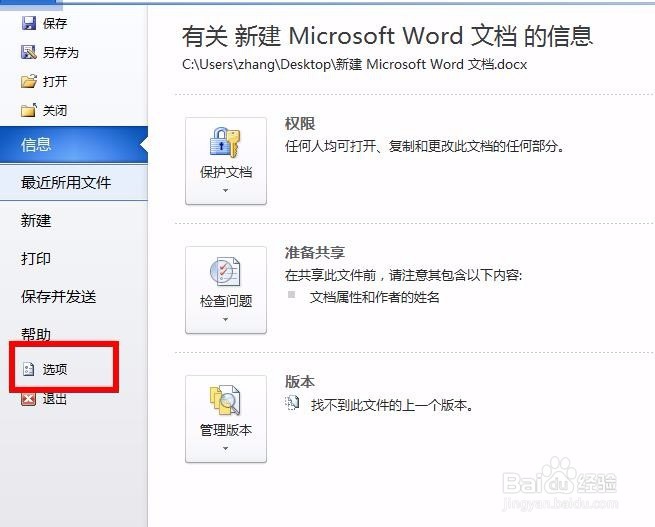Click the document path ending in 文档.docx
The height and width of the screenshot is (527, 655).
pos(354,64)
